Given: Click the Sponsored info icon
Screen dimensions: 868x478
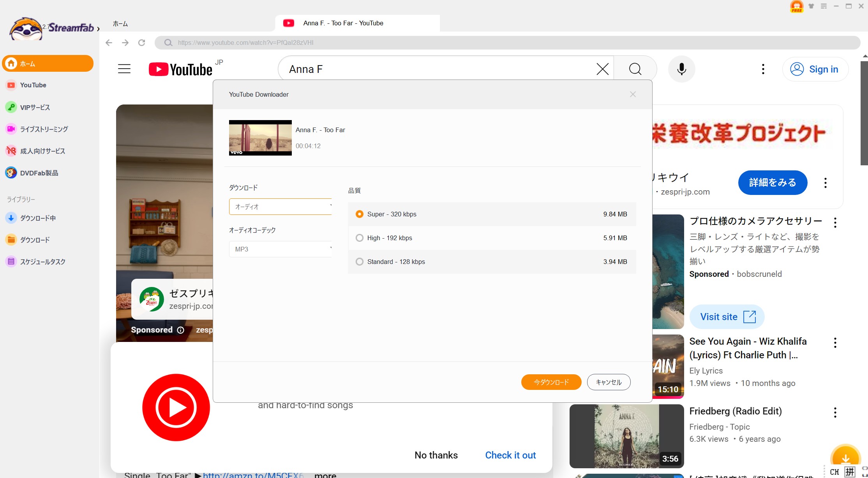Looking at the screenshot, I should 181,330.
